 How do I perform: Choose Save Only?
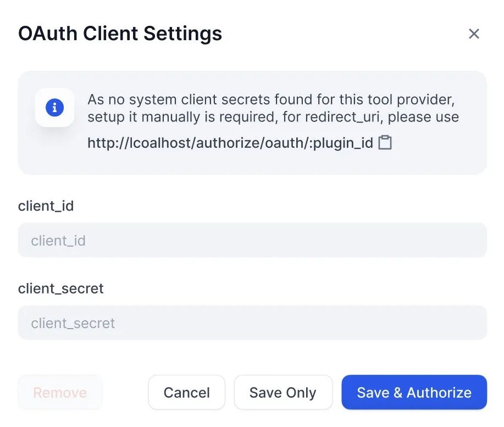[x=283, y=392]
